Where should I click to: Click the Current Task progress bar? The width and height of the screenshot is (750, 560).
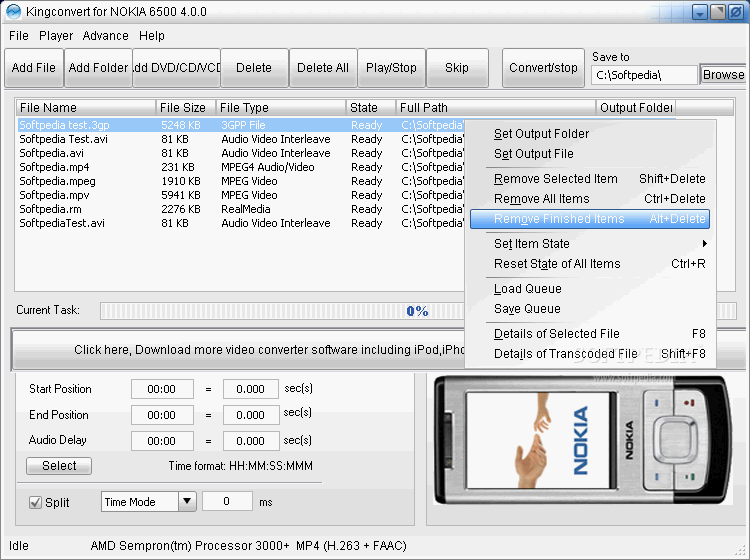click(418, 311)
